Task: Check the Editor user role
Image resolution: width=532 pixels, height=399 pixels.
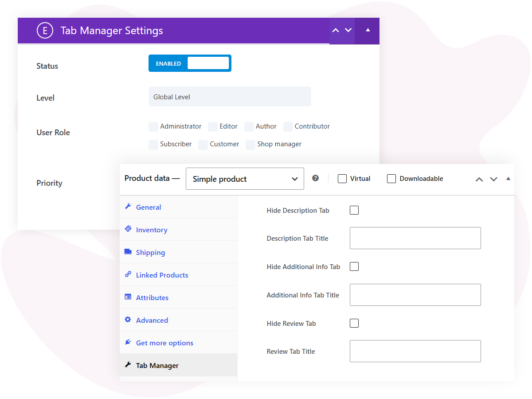Action: tap(213, 127)
